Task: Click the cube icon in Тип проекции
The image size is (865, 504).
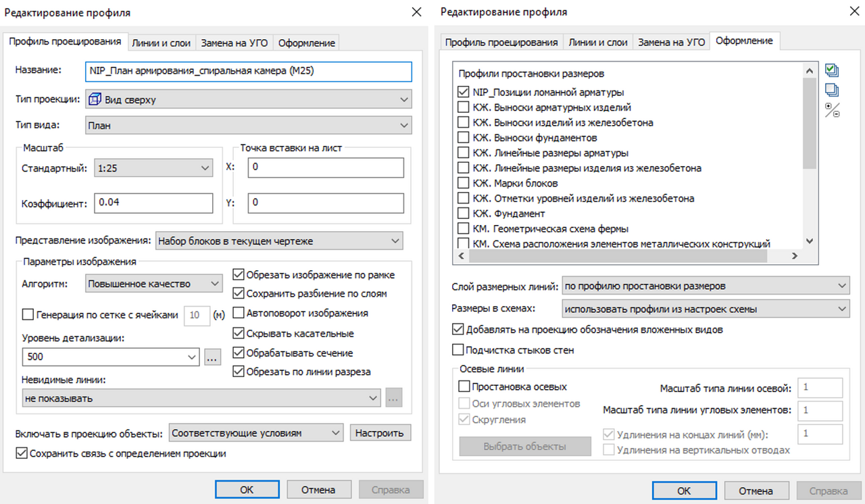Action: point(95,99)
